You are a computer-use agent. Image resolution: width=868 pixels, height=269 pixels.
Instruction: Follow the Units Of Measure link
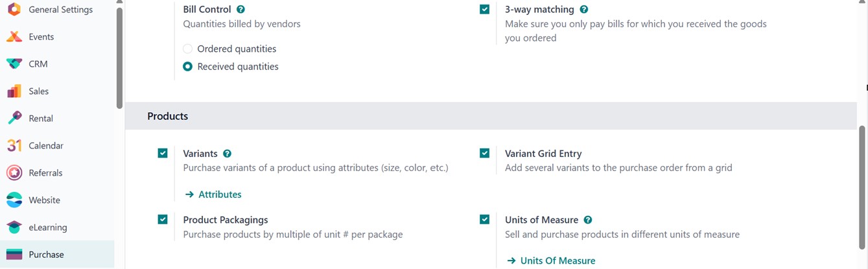click(x=550, y=261)
